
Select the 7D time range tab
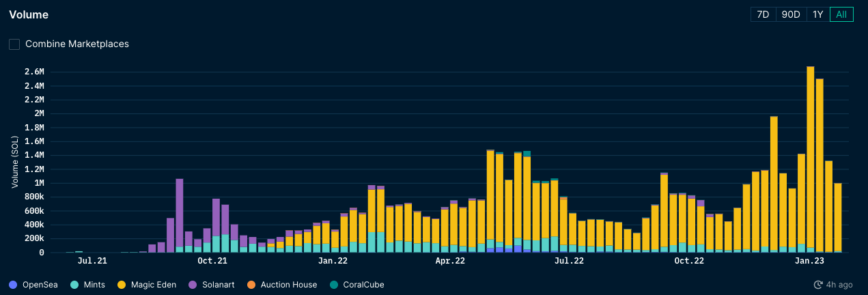[x=763, y=14]
